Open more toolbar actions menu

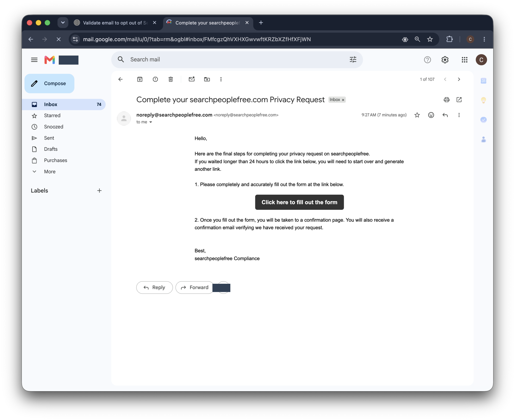pos(221,79)
